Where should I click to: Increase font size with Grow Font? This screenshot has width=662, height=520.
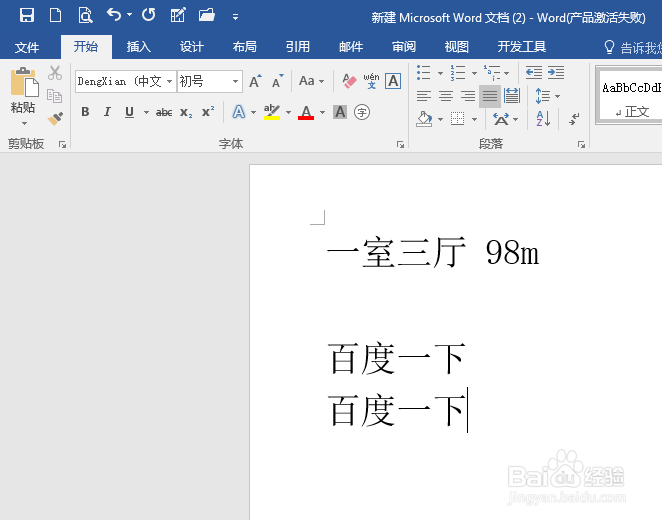tap(255, 81)
